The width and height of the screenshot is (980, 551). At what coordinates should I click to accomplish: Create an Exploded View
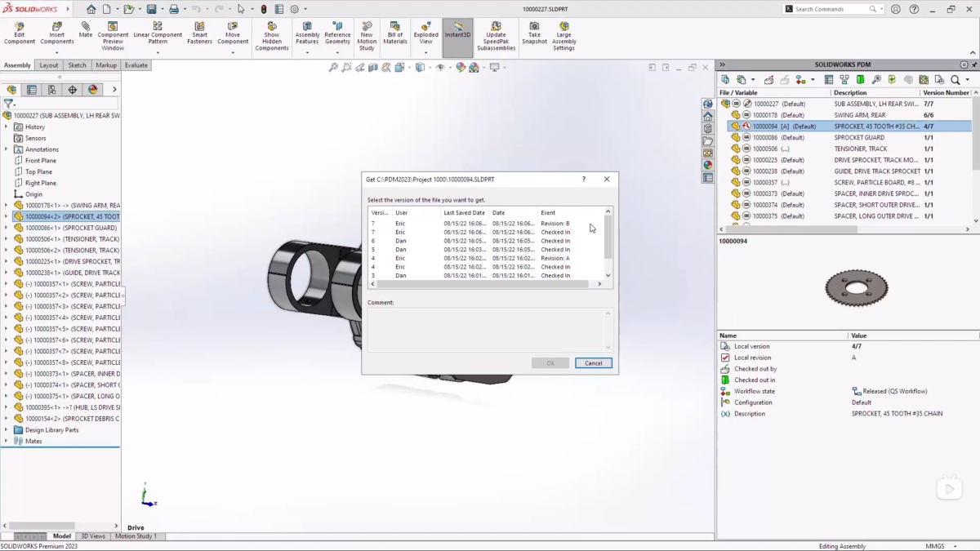425,33
